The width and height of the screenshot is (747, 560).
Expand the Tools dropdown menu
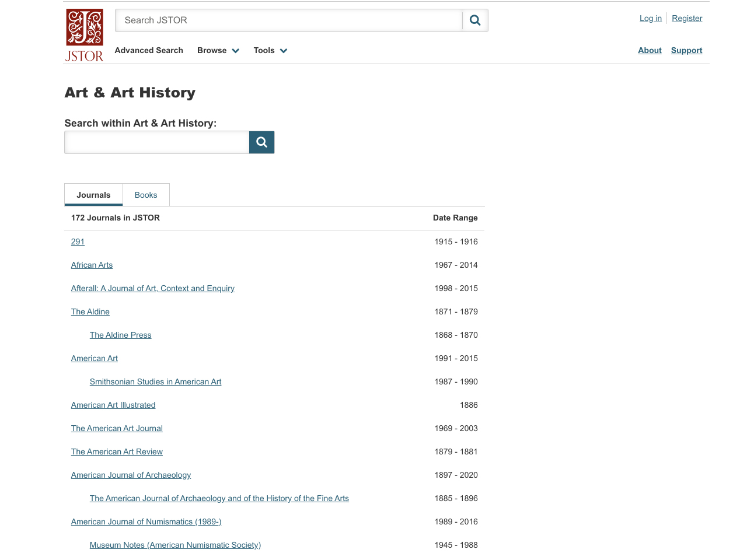pyautogui.click(x=270, y=50)
